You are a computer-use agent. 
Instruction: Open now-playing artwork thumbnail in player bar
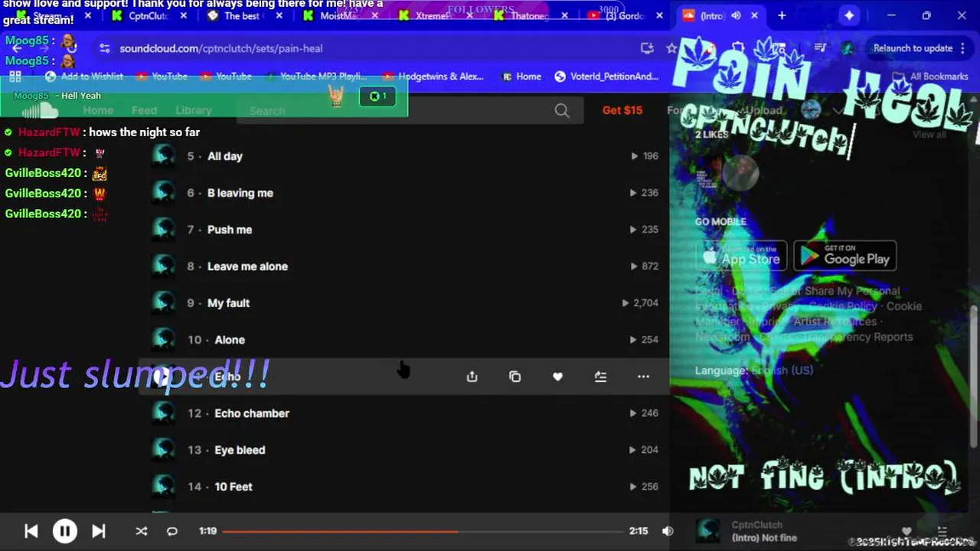(708, 531)
